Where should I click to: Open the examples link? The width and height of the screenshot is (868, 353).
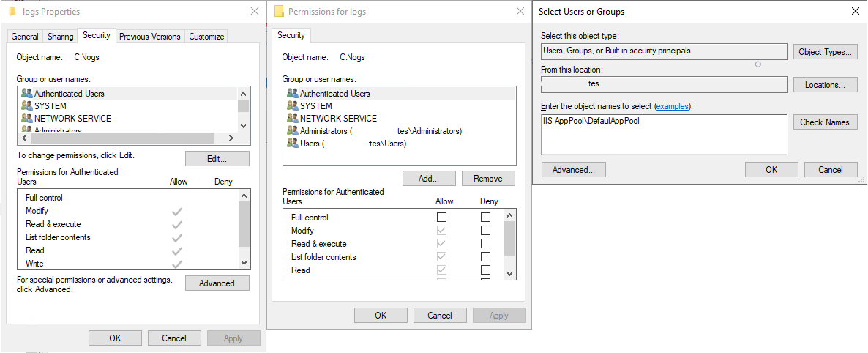673,106
